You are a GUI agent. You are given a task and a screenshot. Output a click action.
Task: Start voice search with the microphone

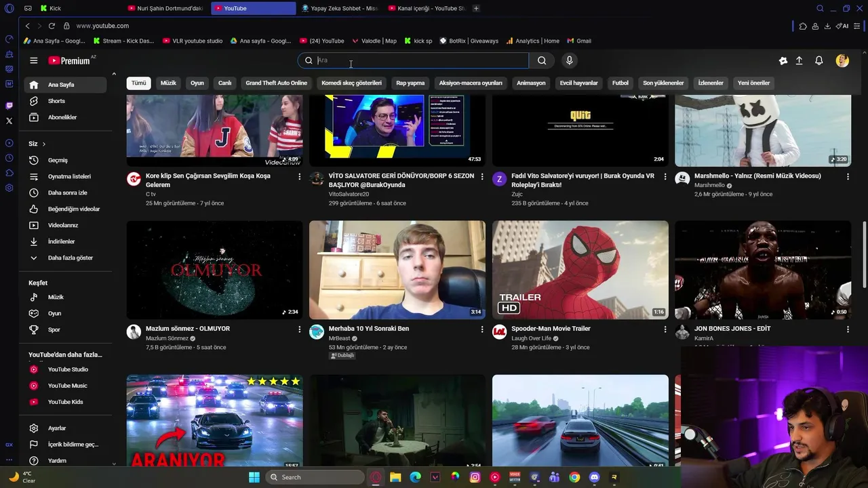coord(569,60)
